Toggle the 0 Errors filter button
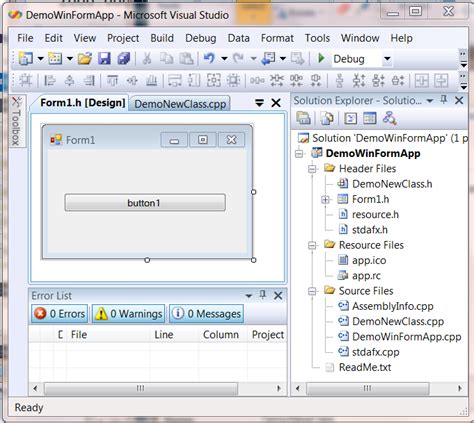Screen dimensions: 474x423 pyautogui.click(x=59, y=314)
